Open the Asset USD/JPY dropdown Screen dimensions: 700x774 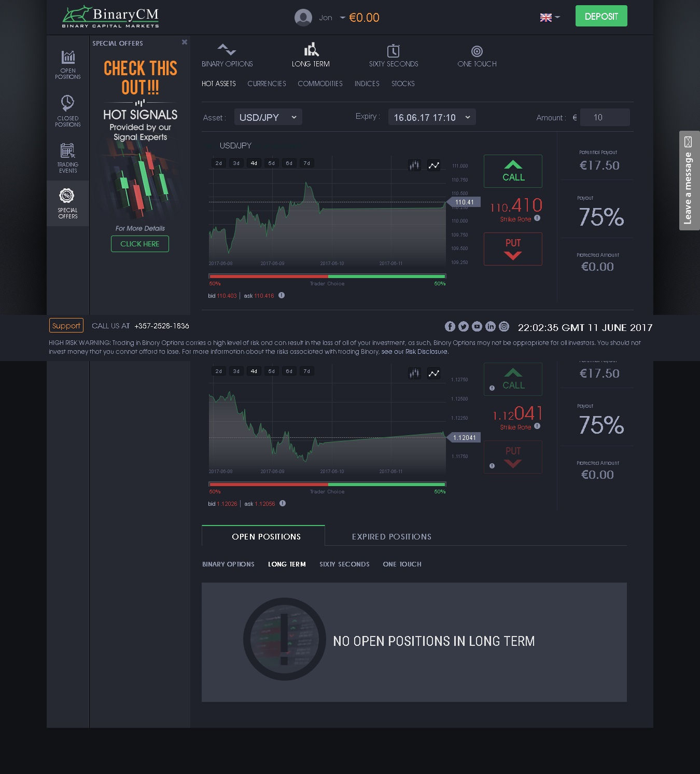coord(268,117)
